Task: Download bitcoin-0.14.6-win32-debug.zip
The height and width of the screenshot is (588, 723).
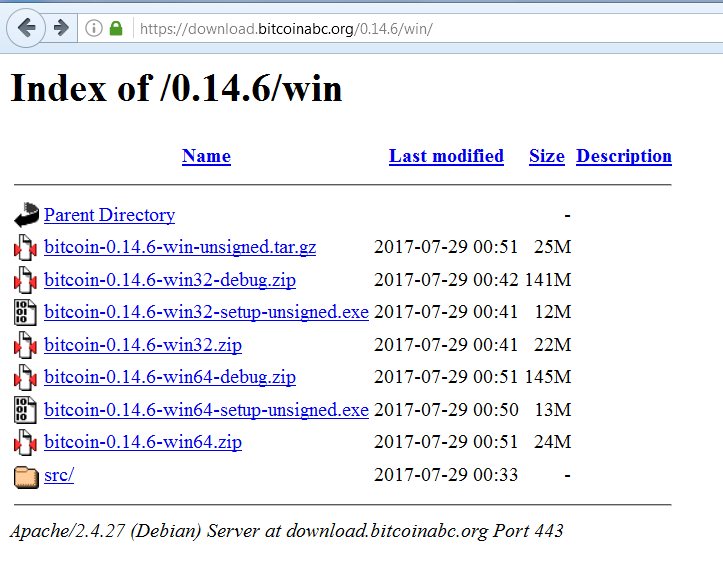Action: [x=170, y=280]
